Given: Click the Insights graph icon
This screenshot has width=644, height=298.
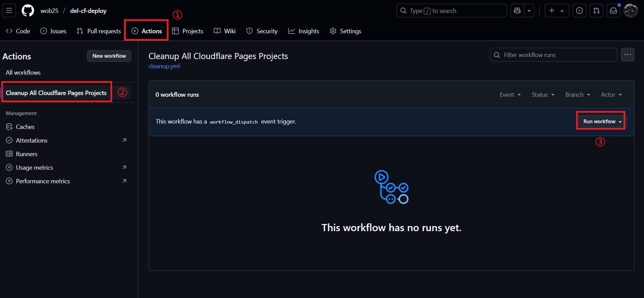Looking at the screenshot, I should (292, 31).
